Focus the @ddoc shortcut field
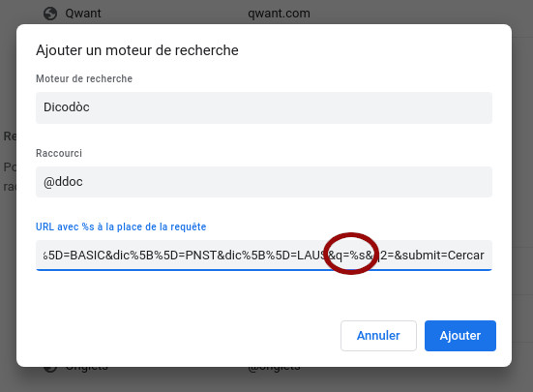533x392 pixels. [x=264, y=182]
